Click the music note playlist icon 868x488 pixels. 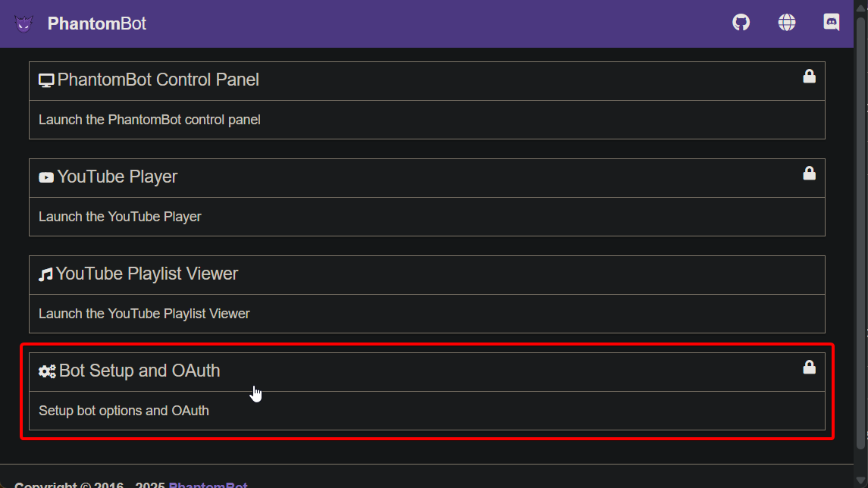pos(45,274)
